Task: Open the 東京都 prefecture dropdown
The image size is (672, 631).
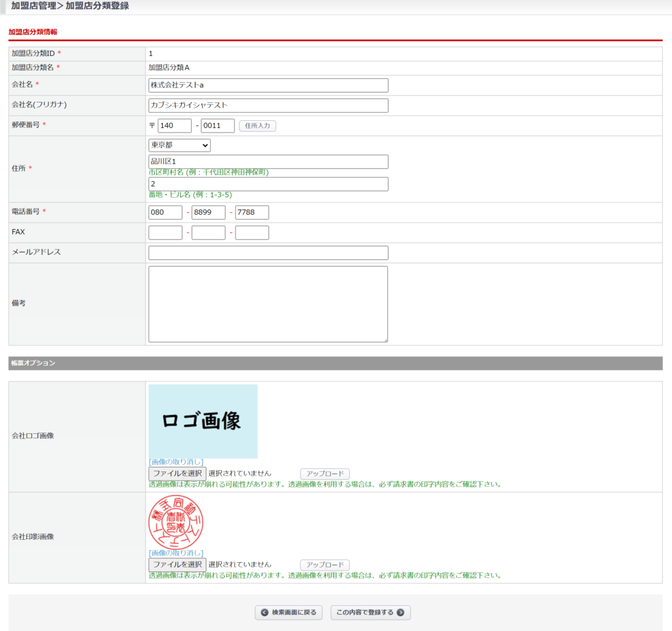Action: pyautogui.click(x=180, y=145)
